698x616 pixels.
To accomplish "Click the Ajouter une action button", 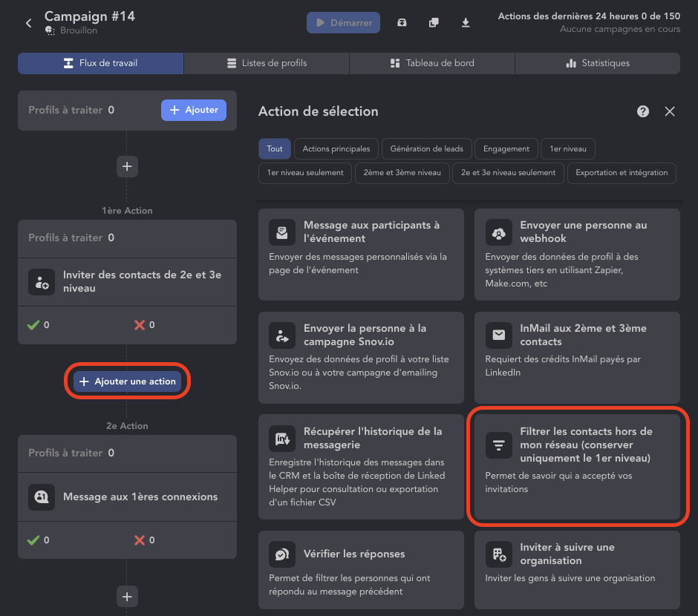I will click(x=127, y=381).
